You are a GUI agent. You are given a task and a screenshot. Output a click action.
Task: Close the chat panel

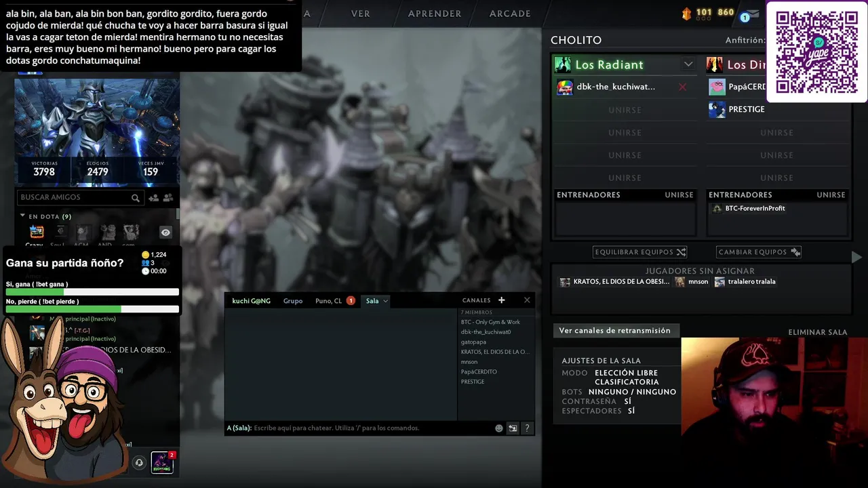[x=527, y=300]
